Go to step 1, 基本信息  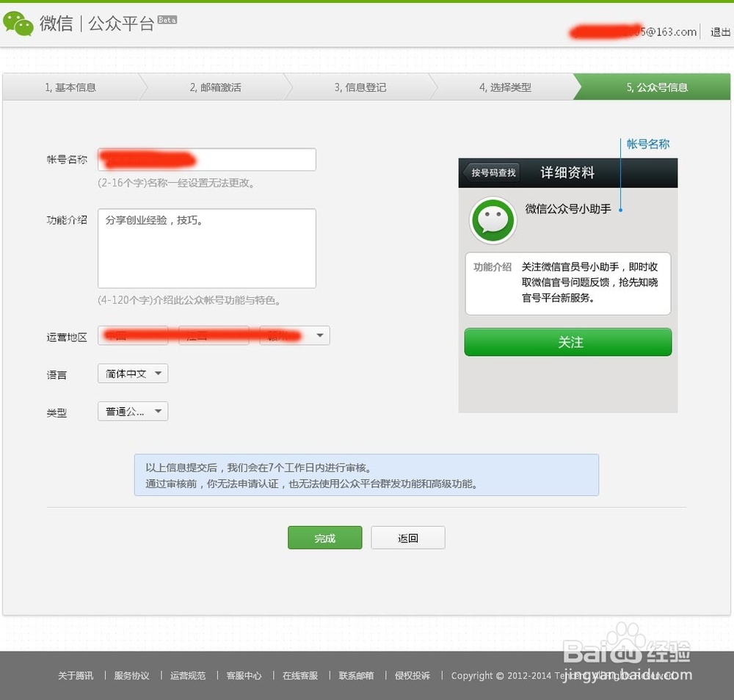click(x=70, y=87)
